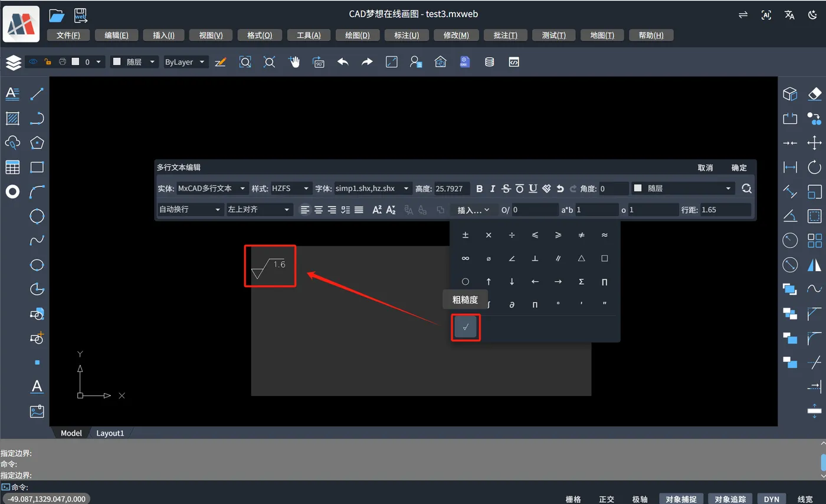Image resolution: width=826 pixels, height=504 pixels.
Task: Insert the roughness symbol
Action: (x=466, y=328)
